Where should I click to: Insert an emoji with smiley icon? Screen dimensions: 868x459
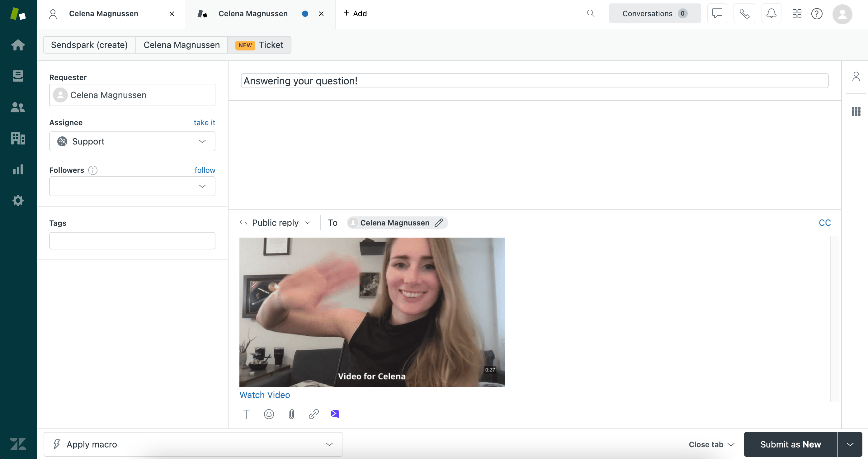point(269,414)
